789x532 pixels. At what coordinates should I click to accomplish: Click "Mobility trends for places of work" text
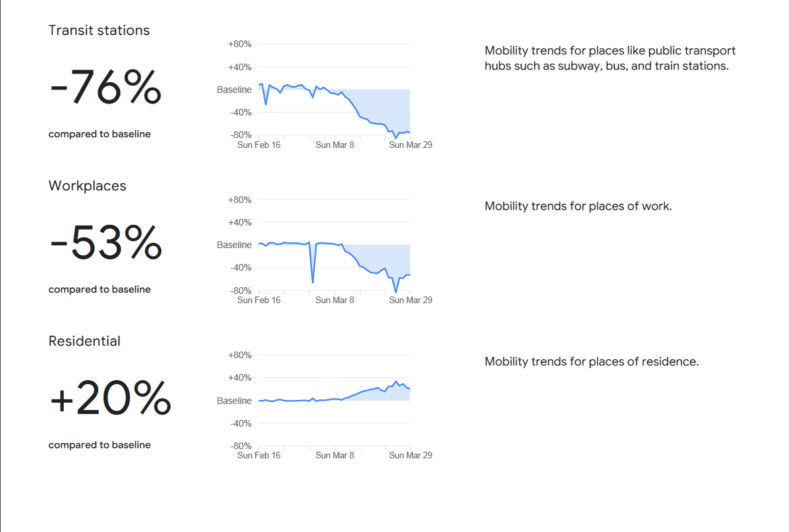[x=578, y=206]
